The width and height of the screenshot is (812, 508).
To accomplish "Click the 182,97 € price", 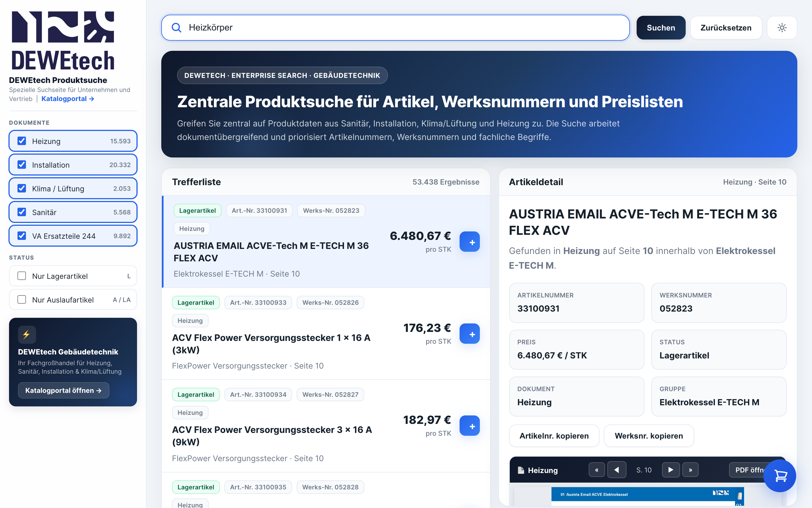I will [x=427, y=420].
